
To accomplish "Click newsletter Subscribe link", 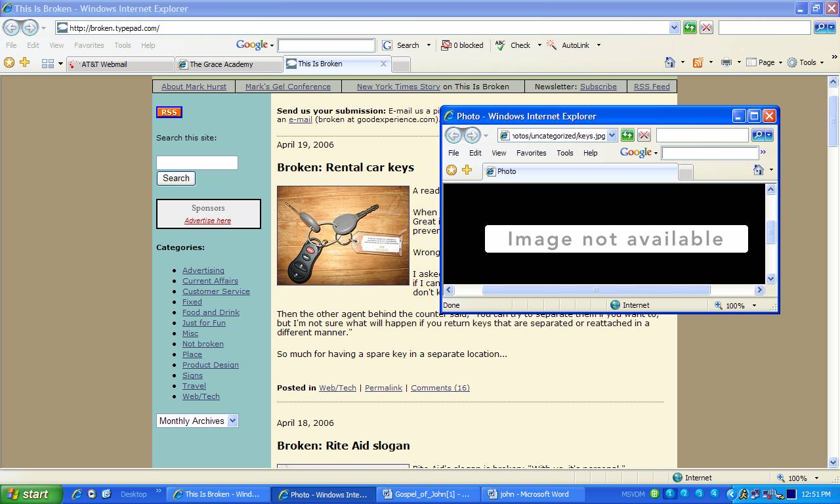I will click(x=598, y=87).
